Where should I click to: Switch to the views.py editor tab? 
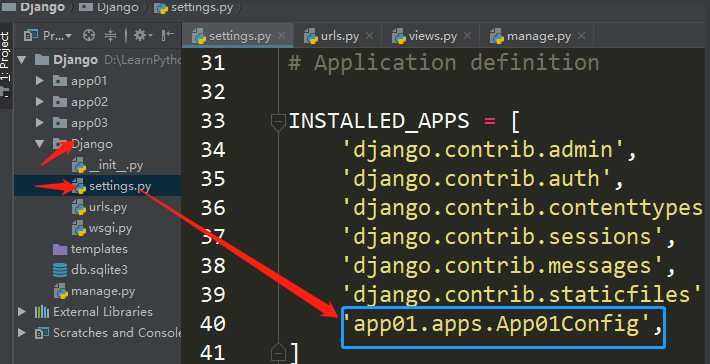click(432, 36)
